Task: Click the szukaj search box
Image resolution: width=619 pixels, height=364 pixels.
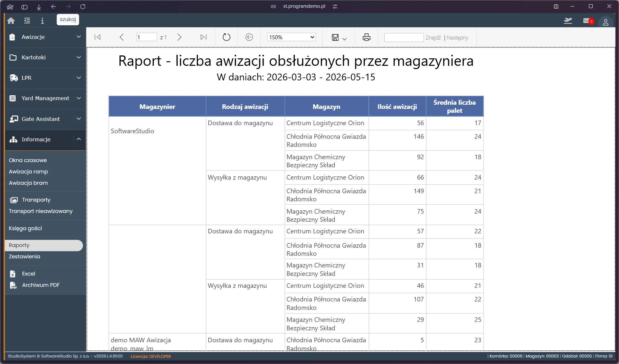Action: 68,19
